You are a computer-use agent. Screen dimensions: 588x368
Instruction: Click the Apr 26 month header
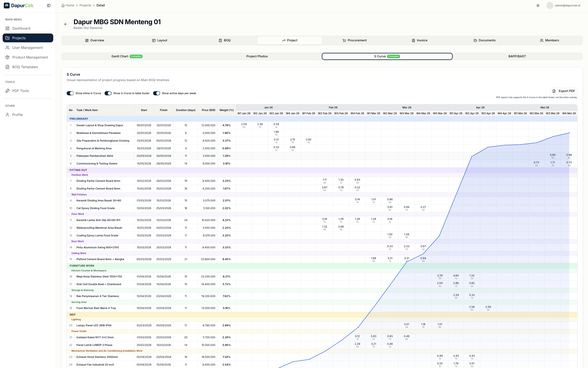(x=480, y=107)
